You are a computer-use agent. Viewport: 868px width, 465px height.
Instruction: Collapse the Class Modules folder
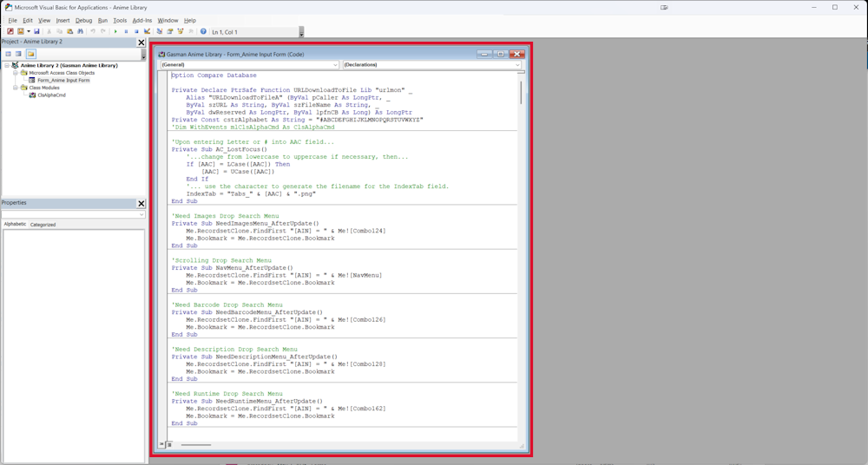point(16,88)
